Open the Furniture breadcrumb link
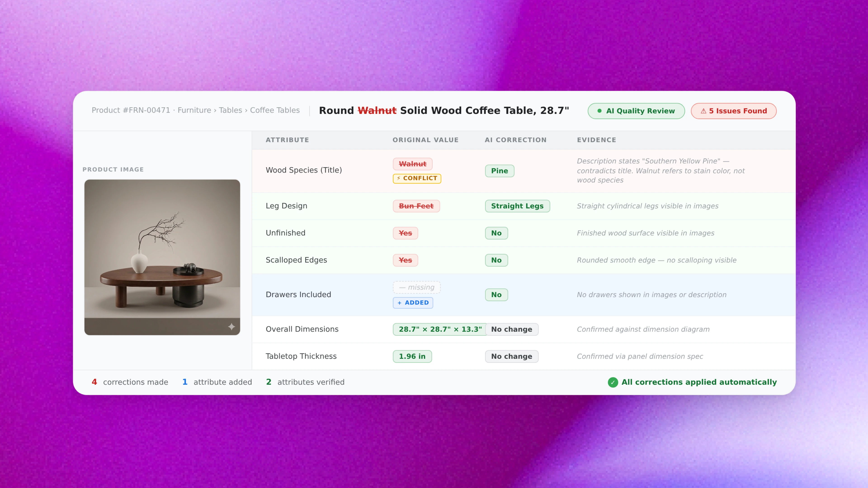 pos(194,110)
